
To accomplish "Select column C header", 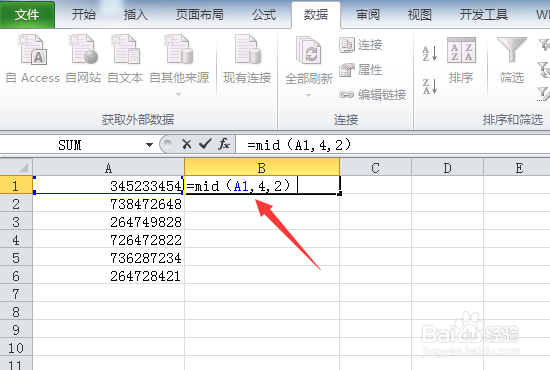I will [x=375, y=168].
